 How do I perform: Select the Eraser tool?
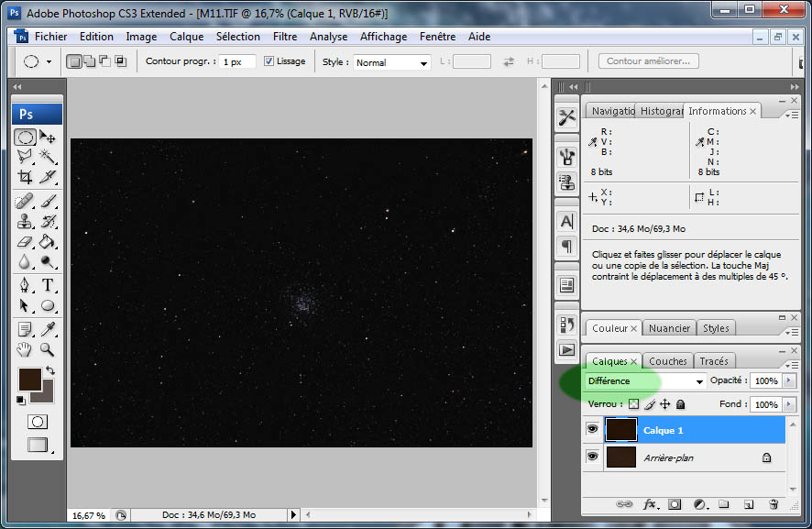pos(25,242)
